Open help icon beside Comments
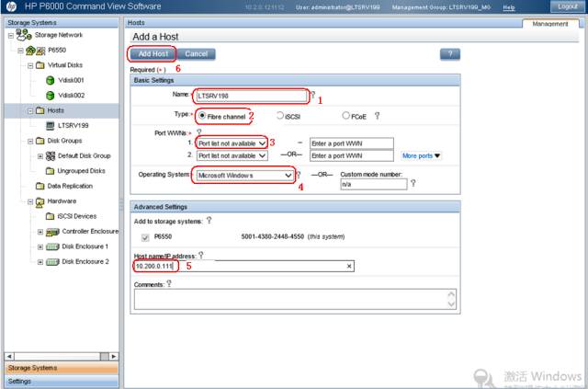This screenshot has height=389, width=588. coord(169,283)
